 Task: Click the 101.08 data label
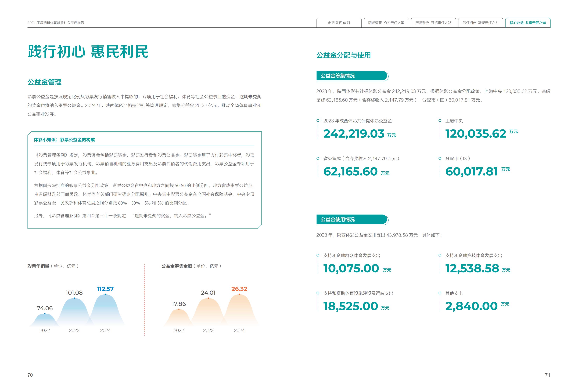[74, 293]
